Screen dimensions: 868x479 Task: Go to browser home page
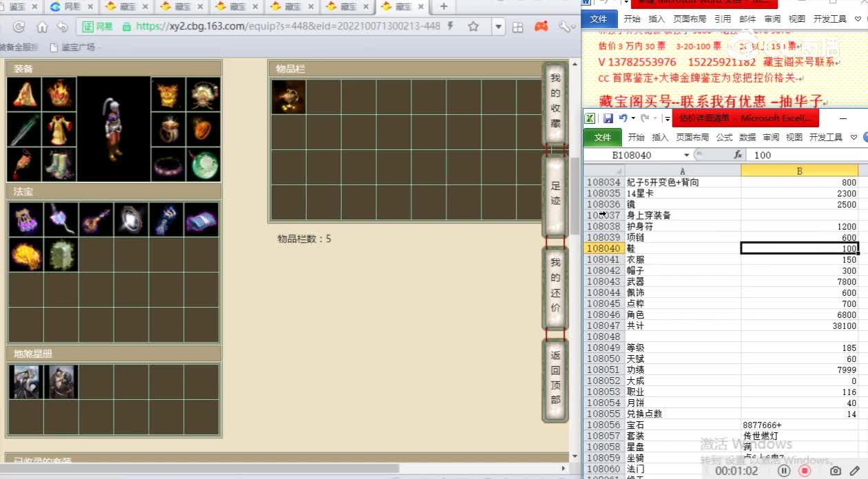coord(42,27)
